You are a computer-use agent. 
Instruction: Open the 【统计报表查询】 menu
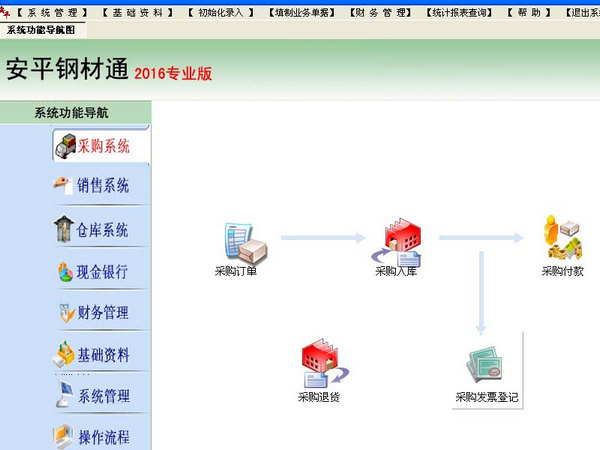pyautogui.click(x=459, y=13)
